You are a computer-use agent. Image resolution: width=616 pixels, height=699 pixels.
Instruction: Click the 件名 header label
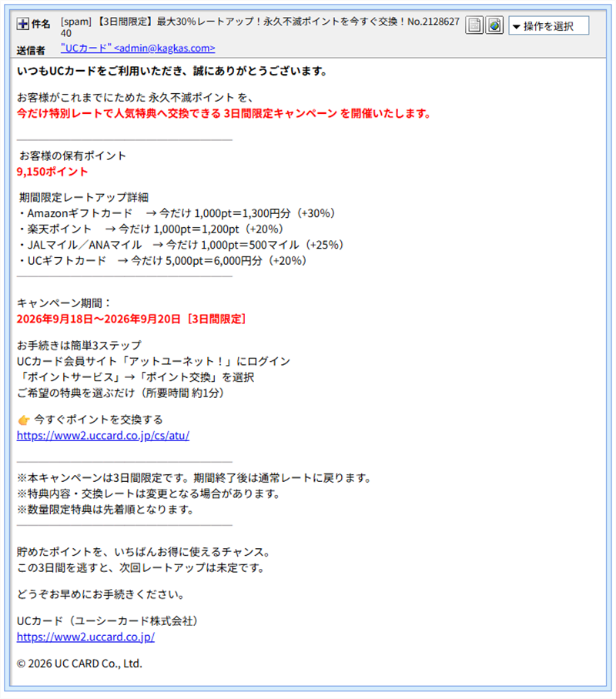(x=41, y=24)
